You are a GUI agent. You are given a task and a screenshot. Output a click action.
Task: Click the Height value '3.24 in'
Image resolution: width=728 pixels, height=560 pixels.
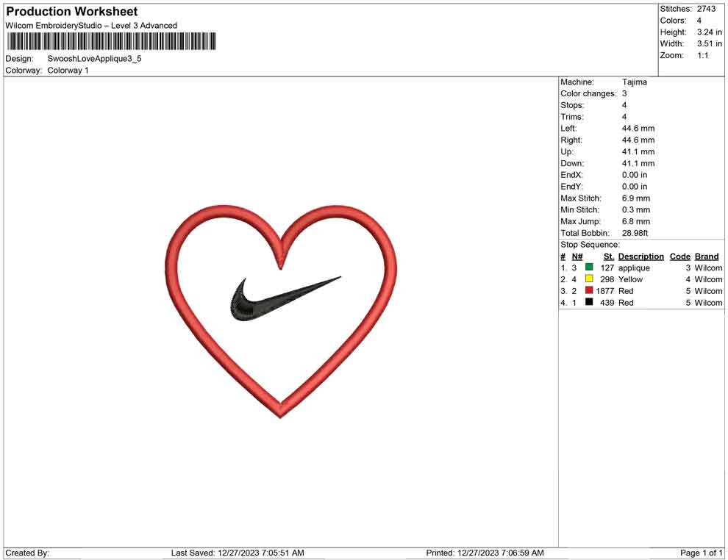(x=709, y=32)
